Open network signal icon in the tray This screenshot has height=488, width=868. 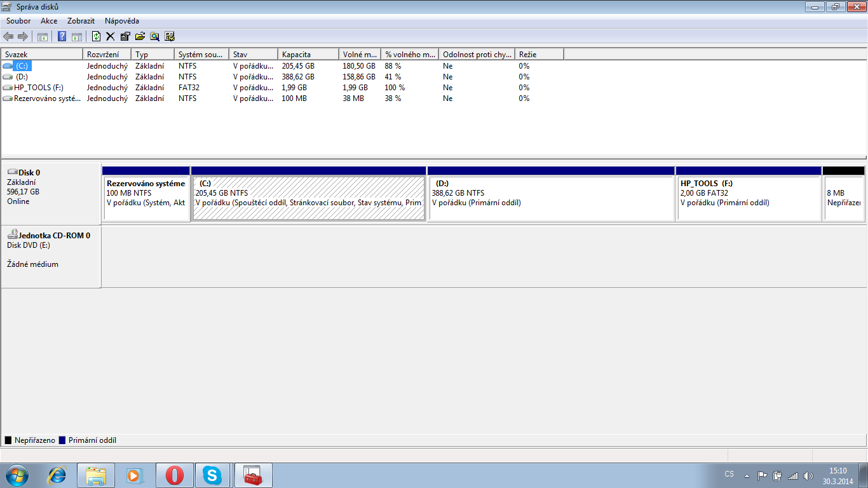(792, 475)
